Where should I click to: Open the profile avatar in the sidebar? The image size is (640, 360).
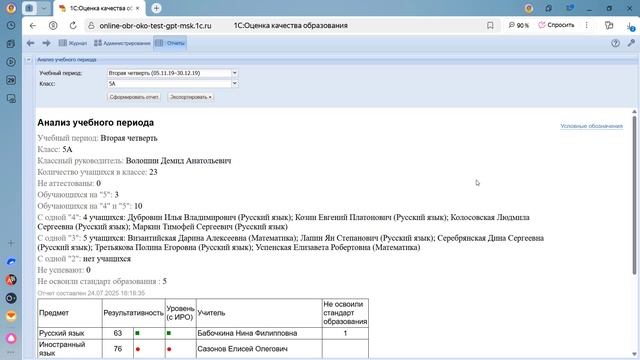(x=11, y=8)
